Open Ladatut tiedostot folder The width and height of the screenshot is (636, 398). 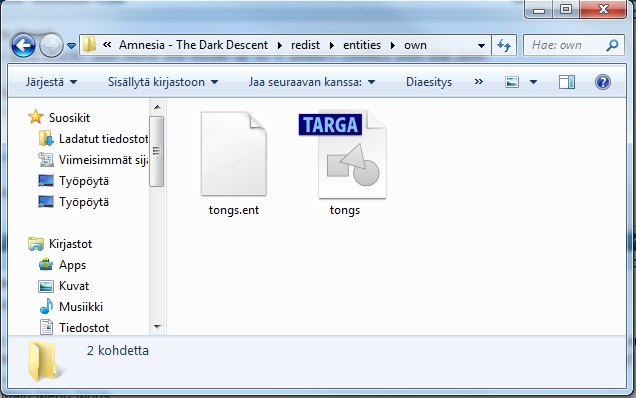93,139
